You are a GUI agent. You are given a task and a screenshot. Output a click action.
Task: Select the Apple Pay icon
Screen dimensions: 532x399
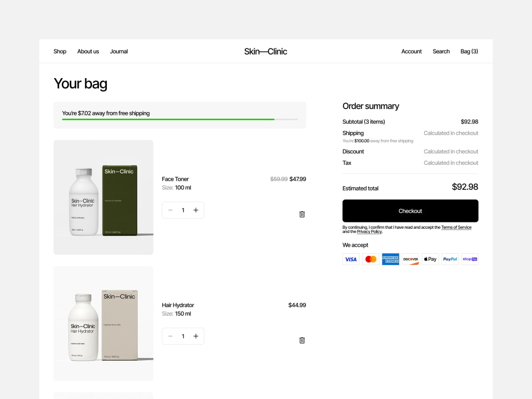430,259
